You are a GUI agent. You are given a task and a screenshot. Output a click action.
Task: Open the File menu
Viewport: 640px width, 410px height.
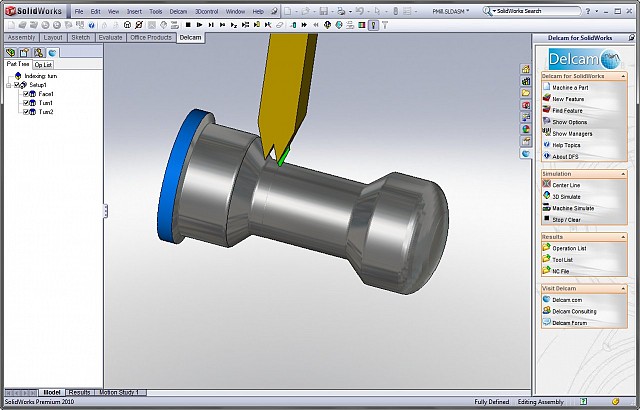[x=79, y=11]
